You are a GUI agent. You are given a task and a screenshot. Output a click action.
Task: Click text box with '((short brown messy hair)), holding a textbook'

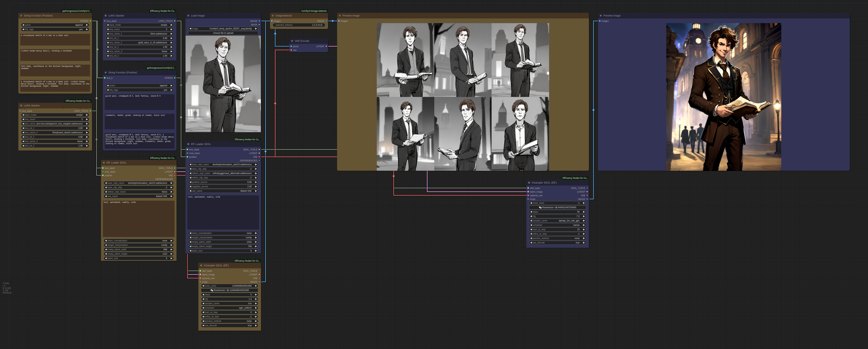(x=55, y=55)
